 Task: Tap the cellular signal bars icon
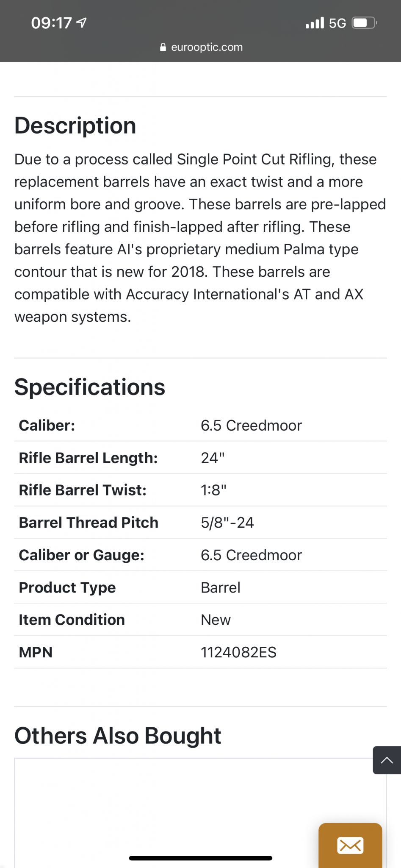click(x=315, y=23)
